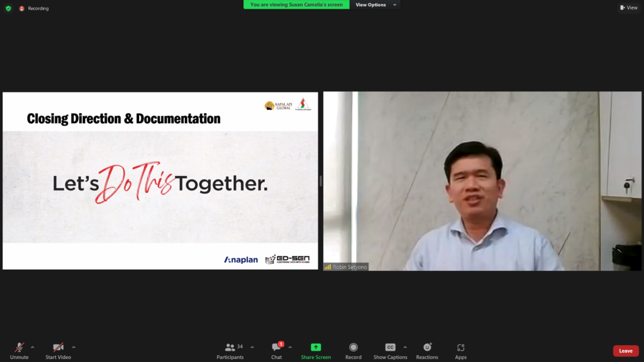
Task: Click the green encryption shield icon
Action: coord(8,8)
